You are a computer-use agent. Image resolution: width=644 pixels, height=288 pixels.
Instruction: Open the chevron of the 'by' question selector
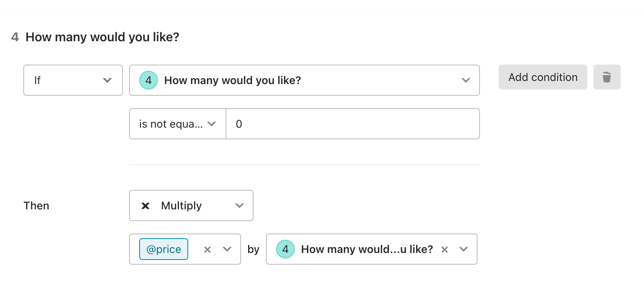[464, 249]
